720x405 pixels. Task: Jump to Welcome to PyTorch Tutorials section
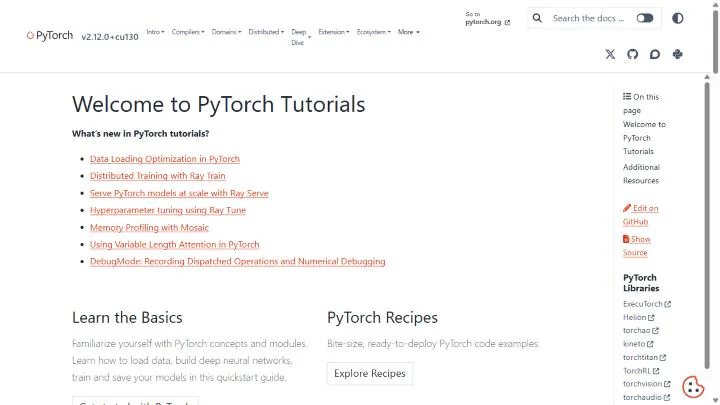(x=644, y=138)
